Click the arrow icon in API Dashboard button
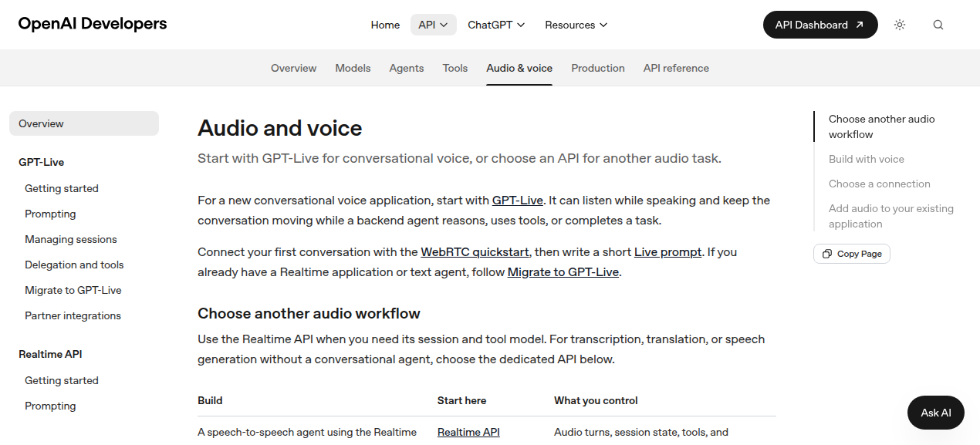This screenshot has width=980, height=445. pos(859,25)
